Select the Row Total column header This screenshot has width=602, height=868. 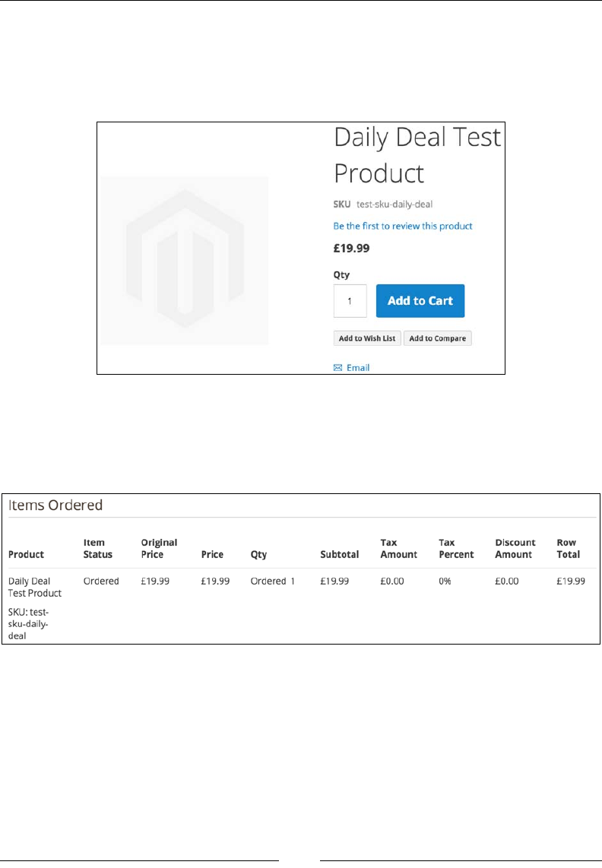tap(568, 549)
